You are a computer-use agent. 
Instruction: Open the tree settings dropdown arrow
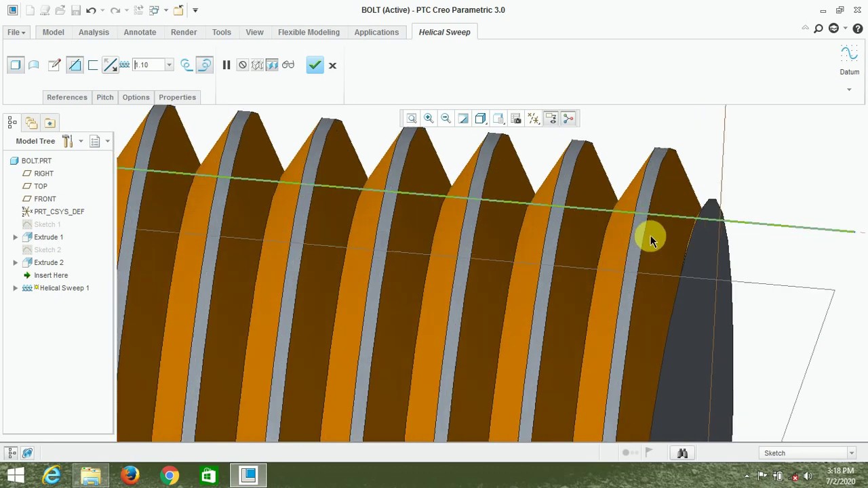pyautogui.click(x=81, y=141)
